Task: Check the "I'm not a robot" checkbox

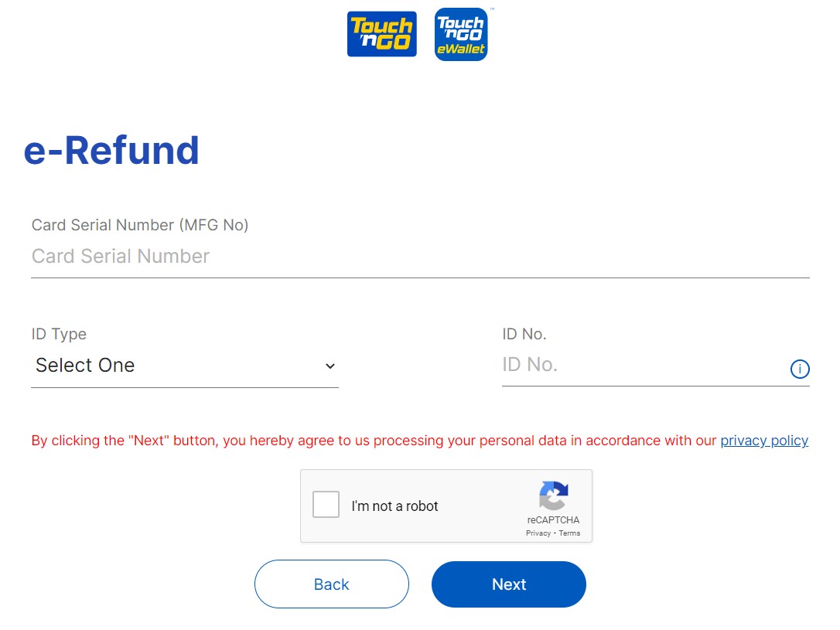Action: point(326,504)
